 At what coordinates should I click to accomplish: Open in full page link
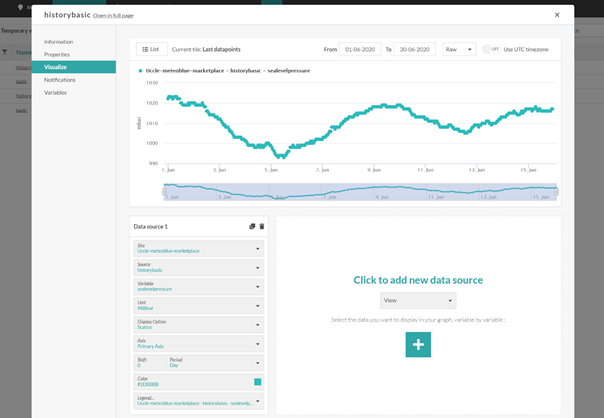113,16
